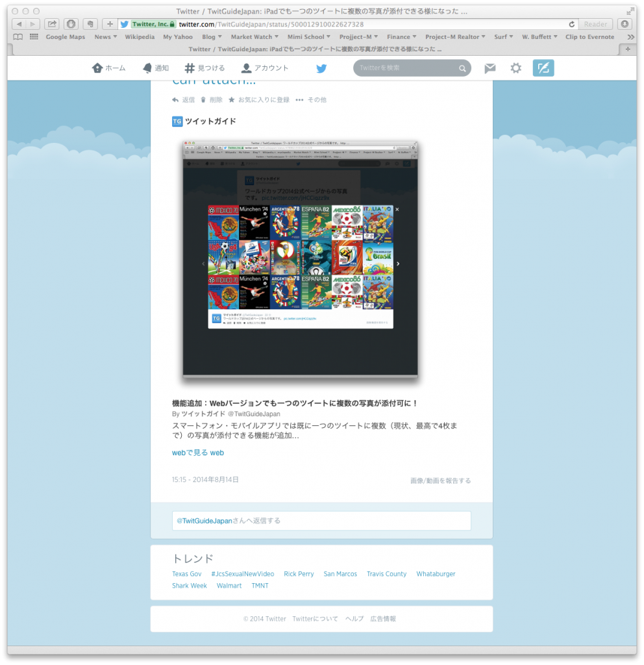Expand the News bookmarks folder
The height and width of the screenshot is (665, 644).
(106, 37)
